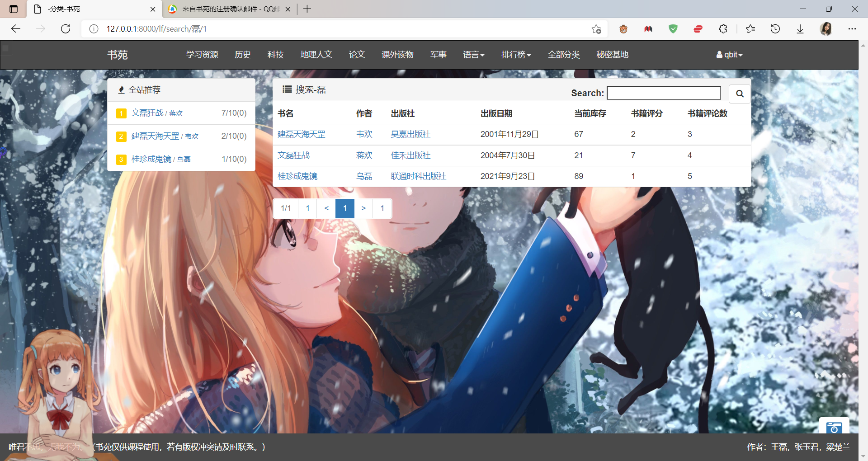Click the browser back arrow
Viewport: 868px width, 461px height.
(x=16, y=29)
